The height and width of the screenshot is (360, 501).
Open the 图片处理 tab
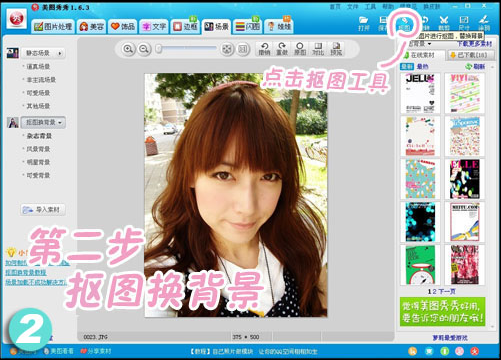(53, 26)
